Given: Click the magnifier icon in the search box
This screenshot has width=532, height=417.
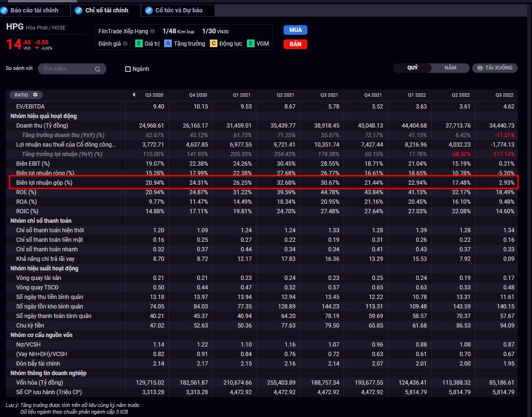Looking at the screenshot, I should [x=98, y=69].
